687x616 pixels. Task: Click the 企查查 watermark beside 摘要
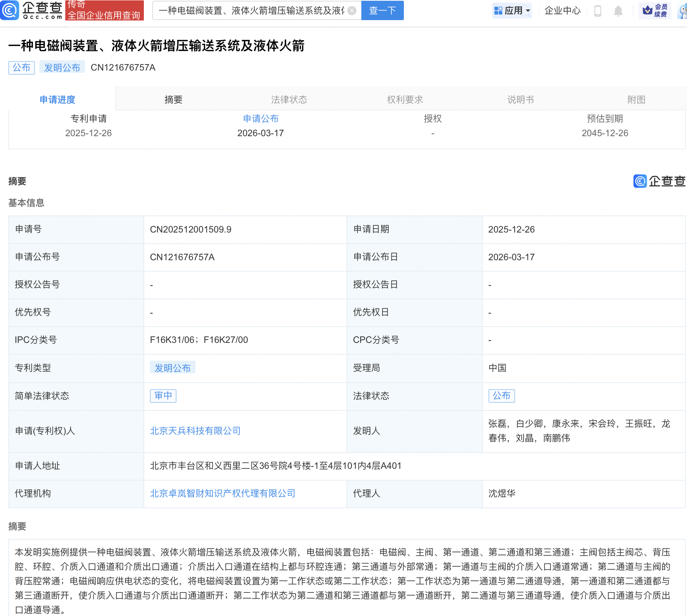(x=659, y=181)
